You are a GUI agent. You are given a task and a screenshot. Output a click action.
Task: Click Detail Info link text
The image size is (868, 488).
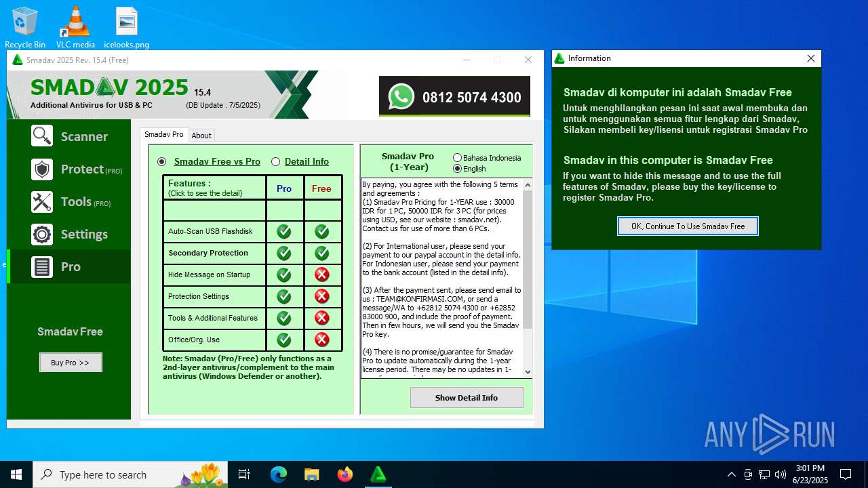click(x=307, y=161)
